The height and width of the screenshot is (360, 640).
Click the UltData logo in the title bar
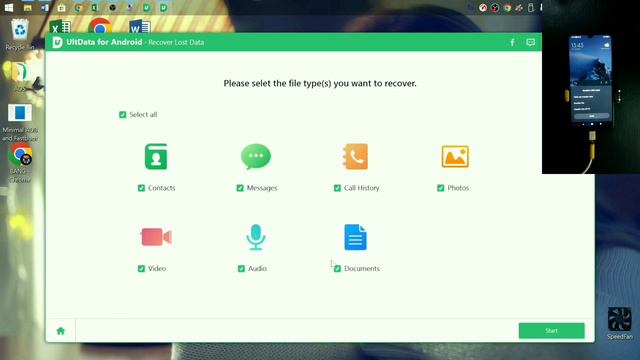58,42
